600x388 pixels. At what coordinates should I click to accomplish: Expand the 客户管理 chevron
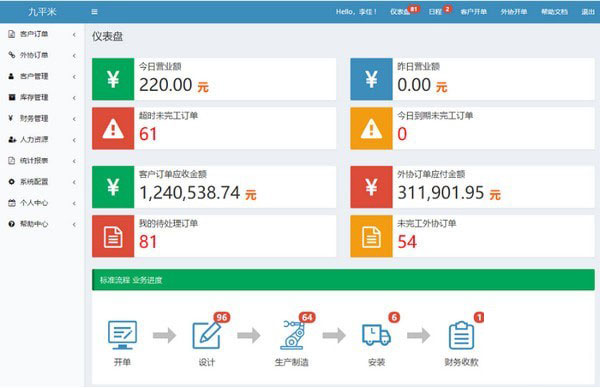tap(74, 77)
